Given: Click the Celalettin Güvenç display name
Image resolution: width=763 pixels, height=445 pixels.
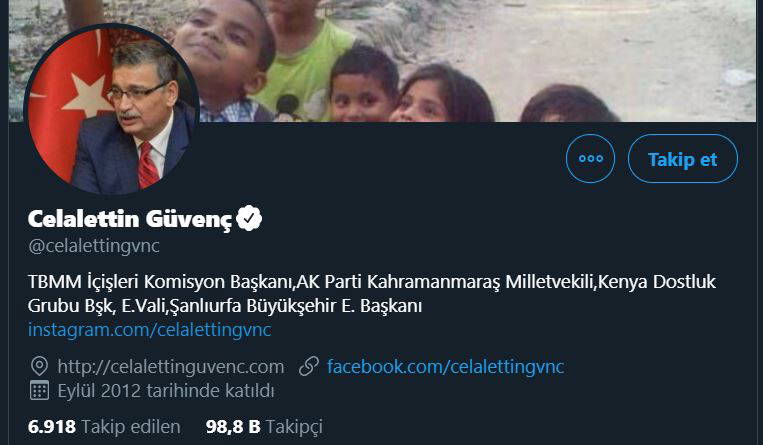Looking at the screenshot, I should click(130, 218).
